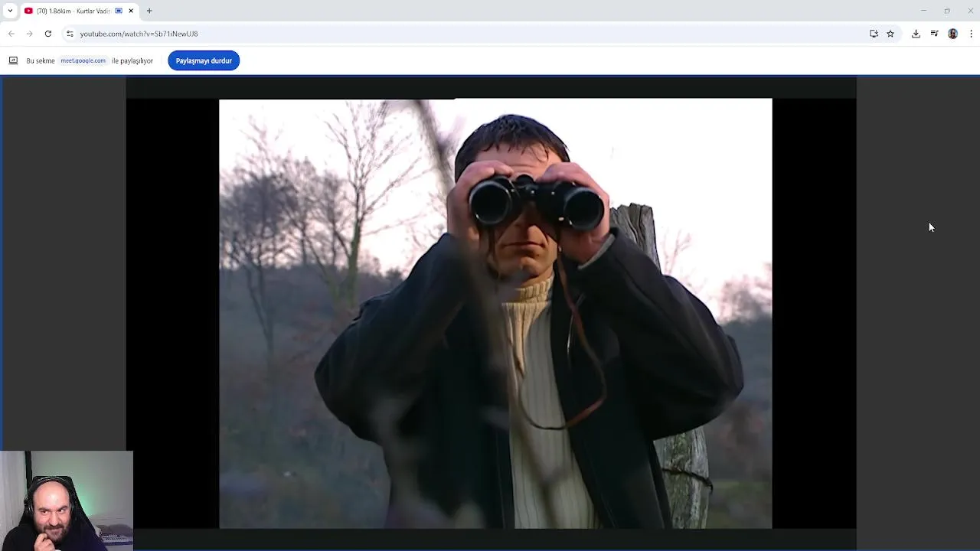
Task: Open a new browser tab
Action: coord(149,11)
